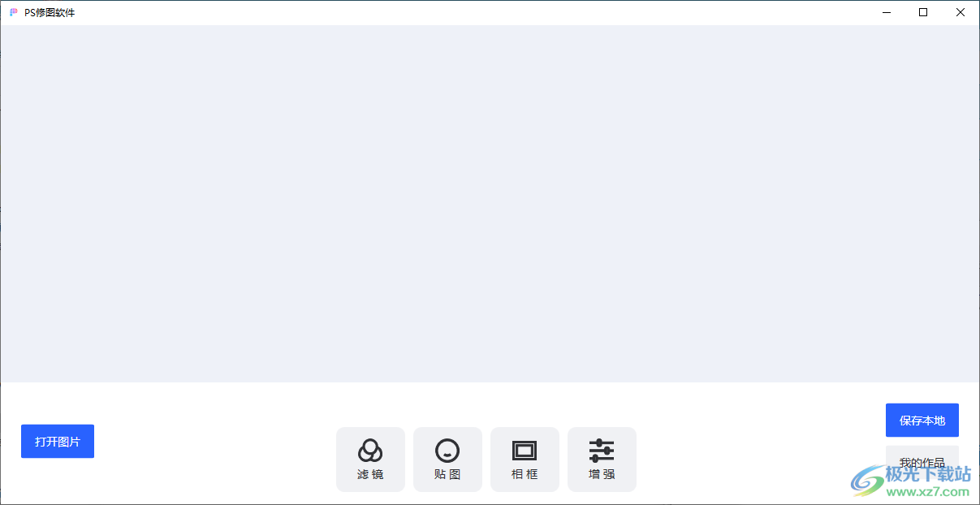Screen dimensions: 980x505
Task: Click the 极光下载站 watermark logo
Action: tap(866, 480)
